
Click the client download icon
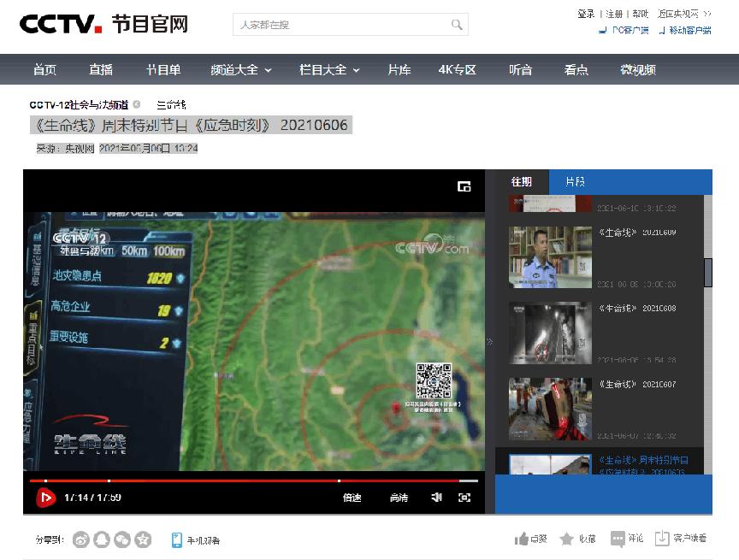coord(662,539)
